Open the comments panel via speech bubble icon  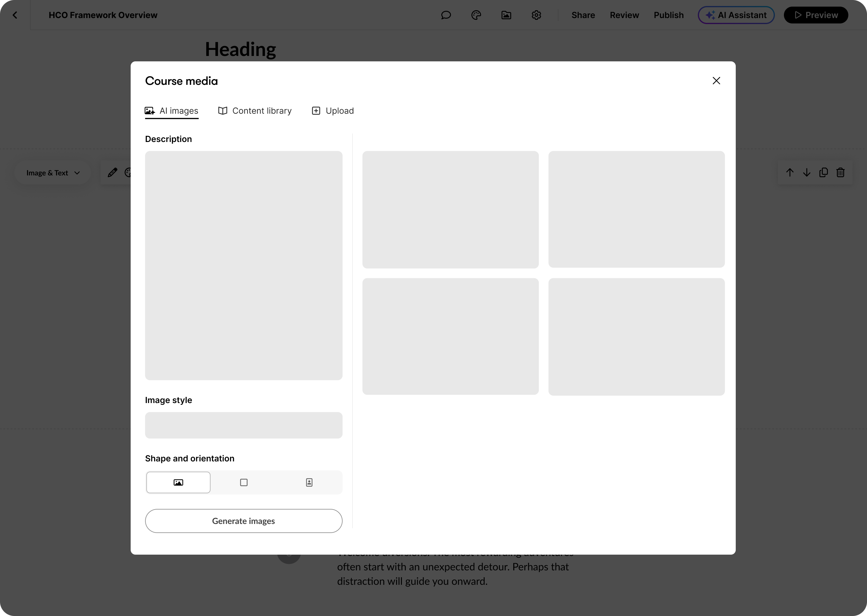pyautogui.click(x=446, y=15)
